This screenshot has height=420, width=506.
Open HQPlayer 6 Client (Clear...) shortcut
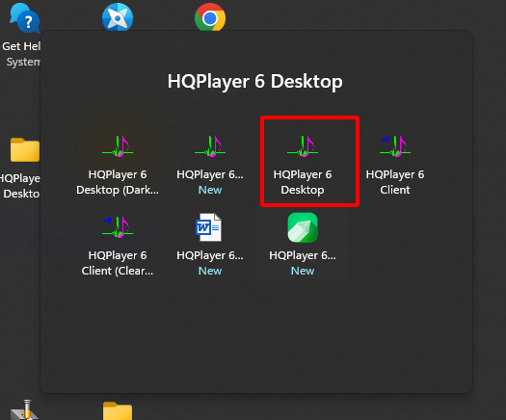point(118,246)
